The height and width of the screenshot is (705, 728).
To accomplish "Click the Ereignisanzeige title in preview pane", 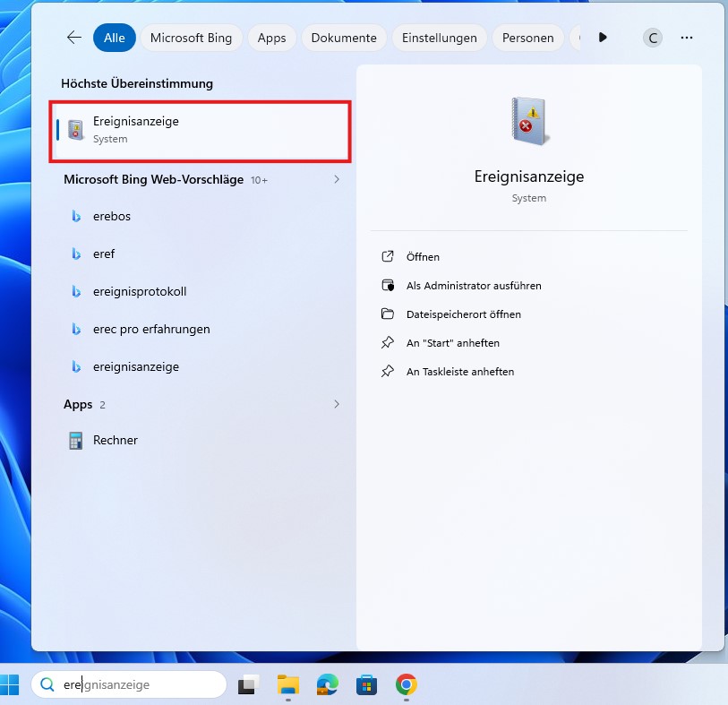I will click(529, 176).
